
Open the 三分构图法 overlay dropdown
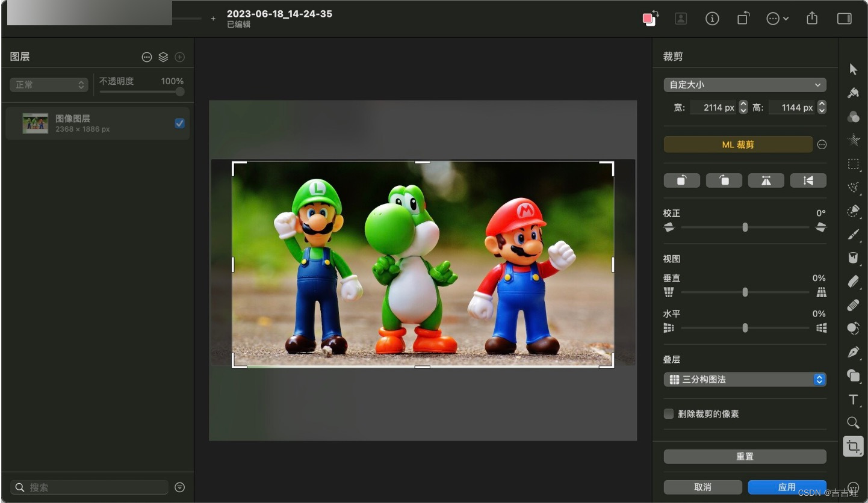tap(745, 380)
